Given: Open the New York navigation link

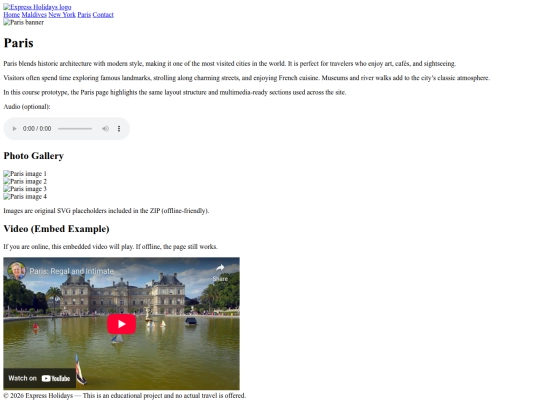Looking at the screenshot, I should [62, 14].
